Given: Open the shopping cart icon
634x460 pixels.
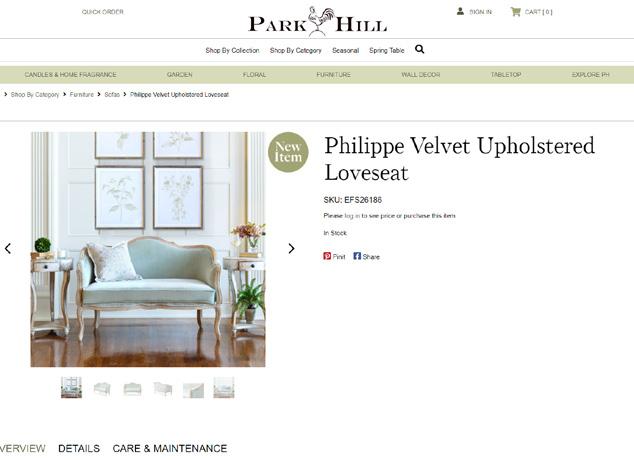Looking at the screenshot, I should coord(515,11).
